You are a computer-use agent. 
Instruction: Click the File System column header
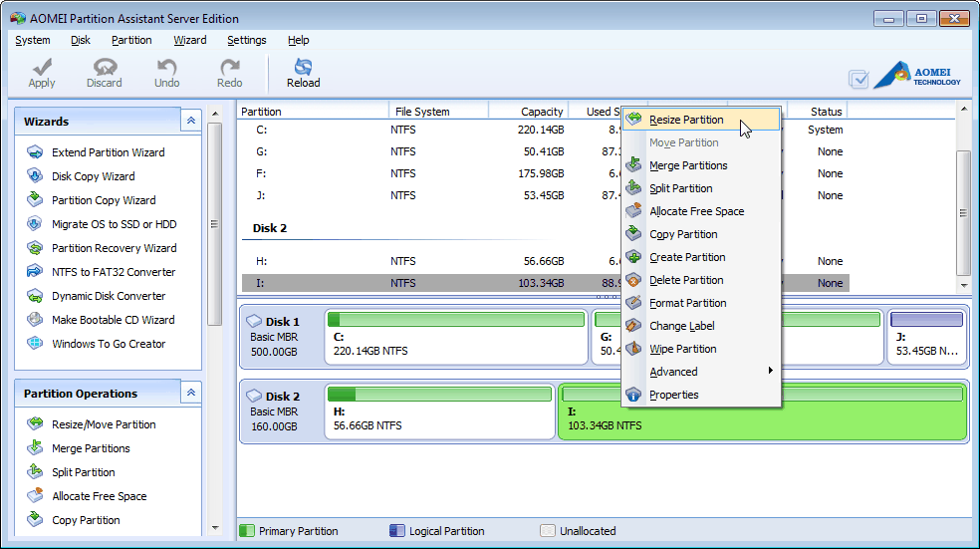(439, 112)
